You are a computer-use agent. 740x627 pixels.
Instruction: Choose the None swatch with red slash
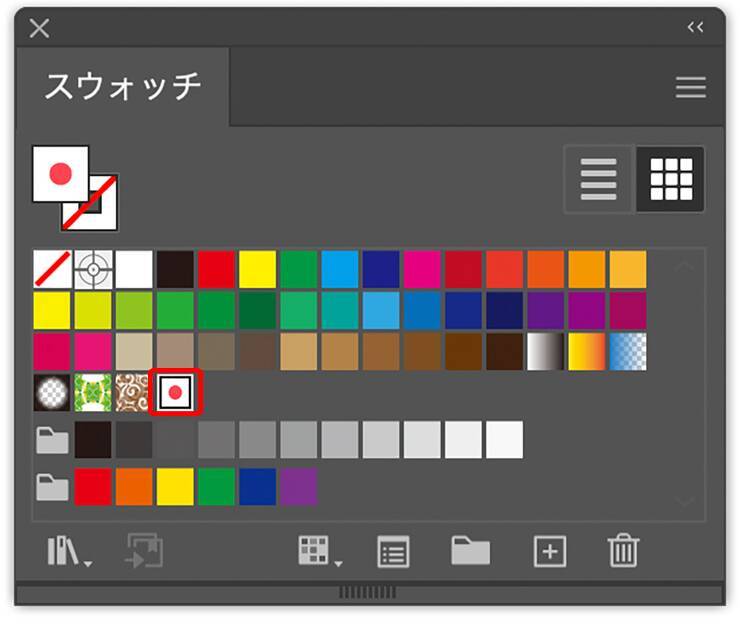52,269
